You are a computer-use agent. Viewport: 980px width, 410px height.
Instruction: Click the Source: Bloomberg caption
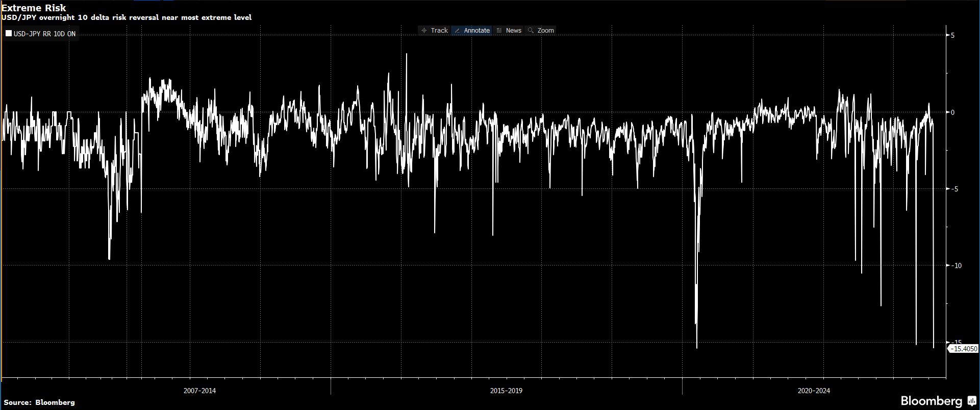click(x=39, y=402)
